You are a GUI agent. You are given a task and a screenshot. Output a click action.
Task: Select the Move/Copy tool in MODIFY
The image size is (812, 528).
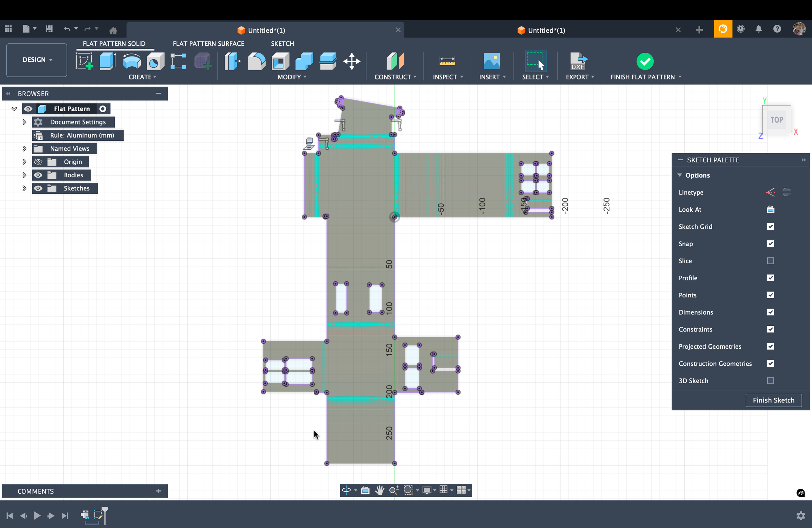352,62
